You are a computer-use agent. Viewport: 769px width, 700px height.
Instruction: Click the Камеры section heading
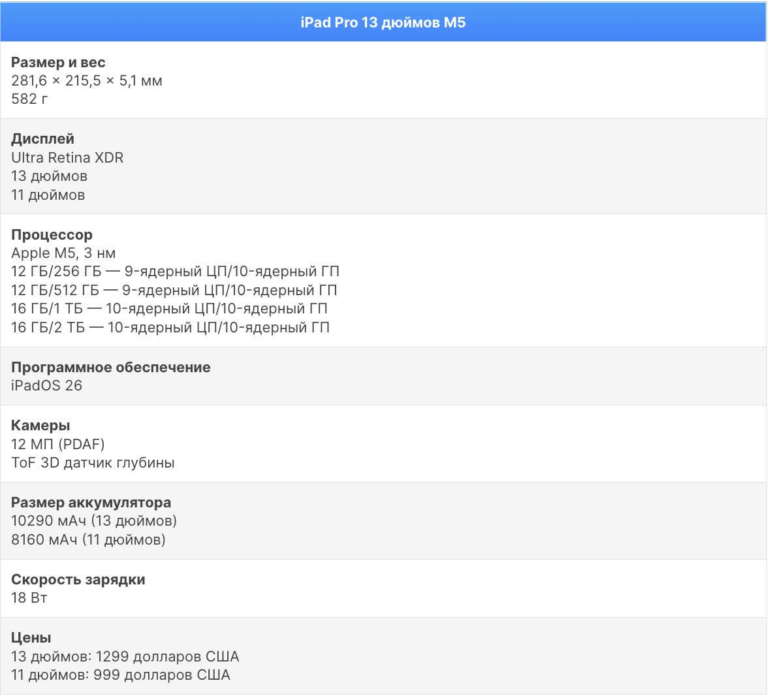click(40, 426)
